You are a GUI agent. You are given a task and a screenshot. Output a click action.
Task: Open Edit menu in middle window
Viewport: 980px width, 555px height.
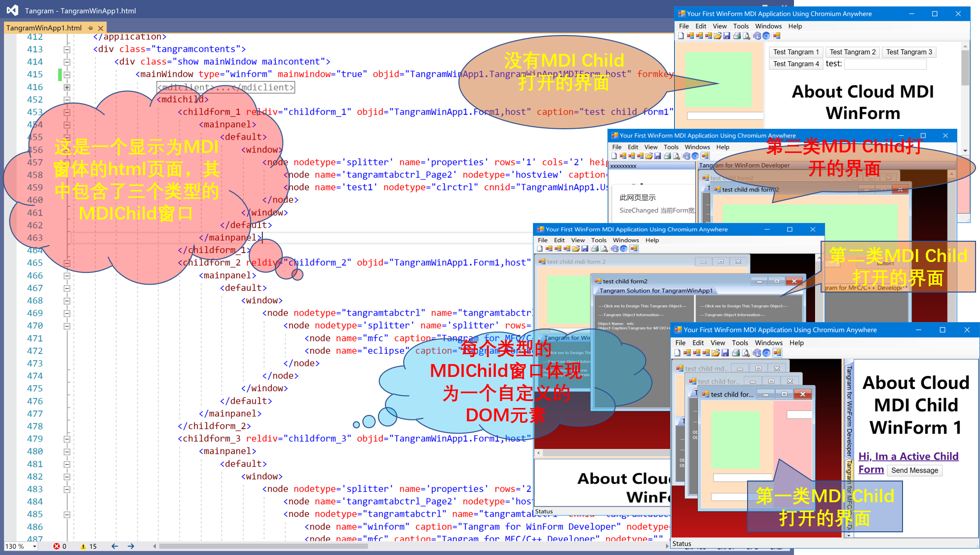click(x=559, y=240)
